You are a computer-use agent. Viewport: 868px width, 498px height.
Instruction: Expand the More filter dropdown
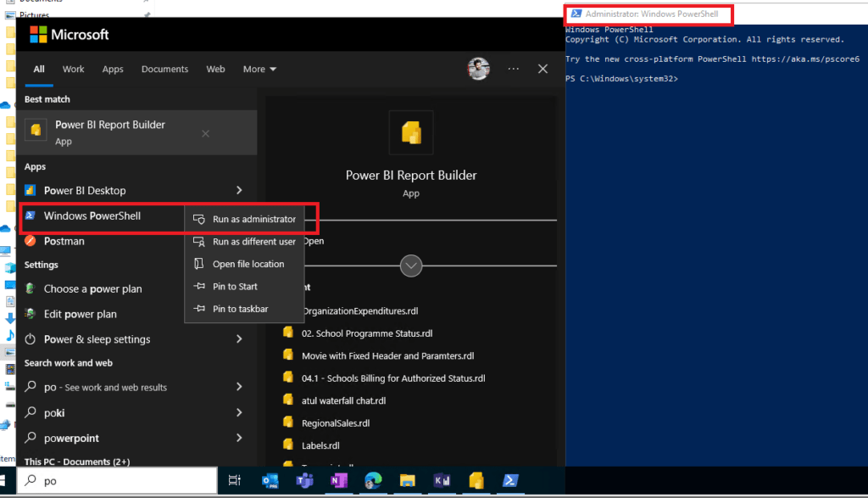[x=259, y=70]
